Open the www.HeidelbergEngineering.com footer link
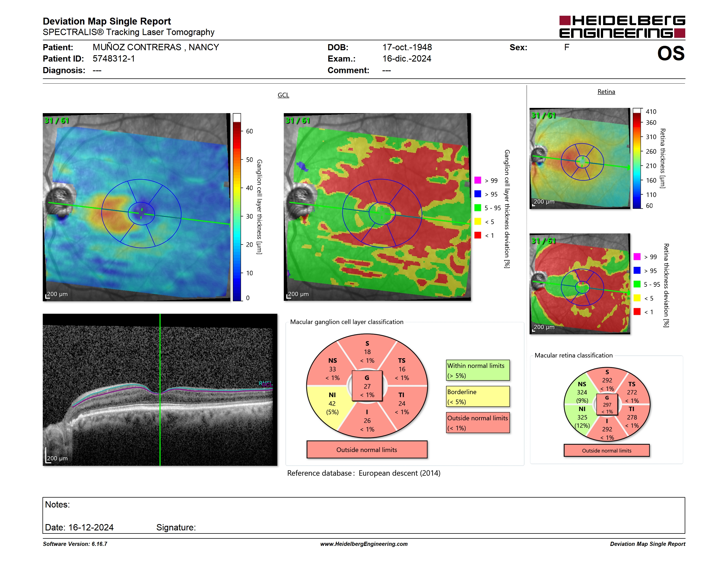This screenshot has height=563, width=728. point(364,544)
